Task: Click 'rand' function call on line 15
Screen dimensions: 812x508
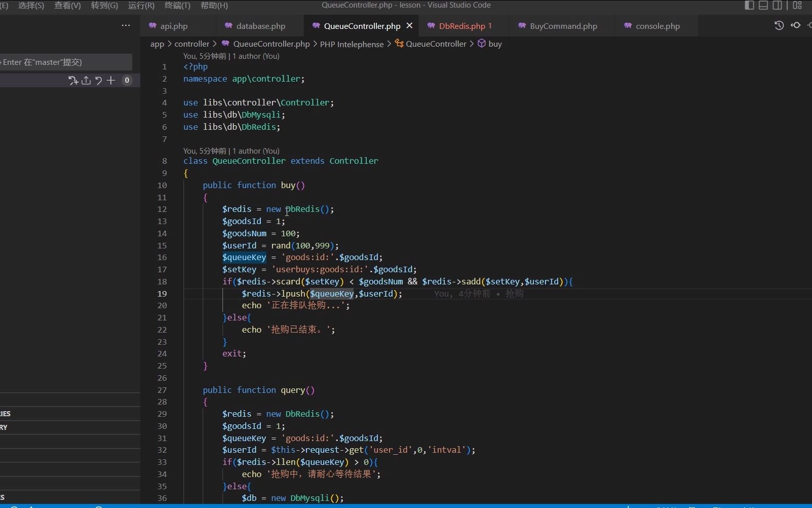Action: point(281,245)
